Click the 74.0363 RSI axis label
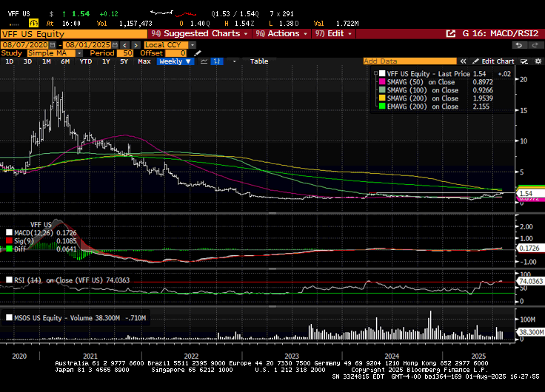 531,281
